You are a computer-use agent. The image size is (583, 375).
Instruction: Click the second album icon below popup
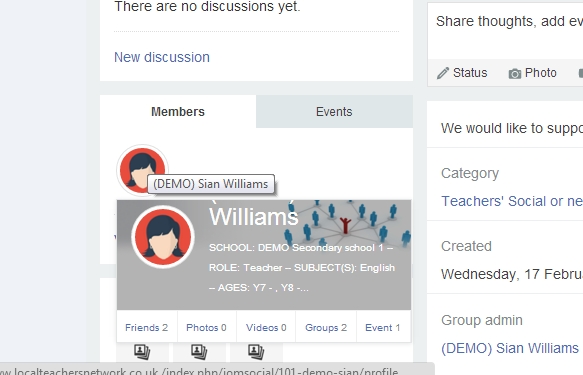pyautogui.click(x=199, y=351)
